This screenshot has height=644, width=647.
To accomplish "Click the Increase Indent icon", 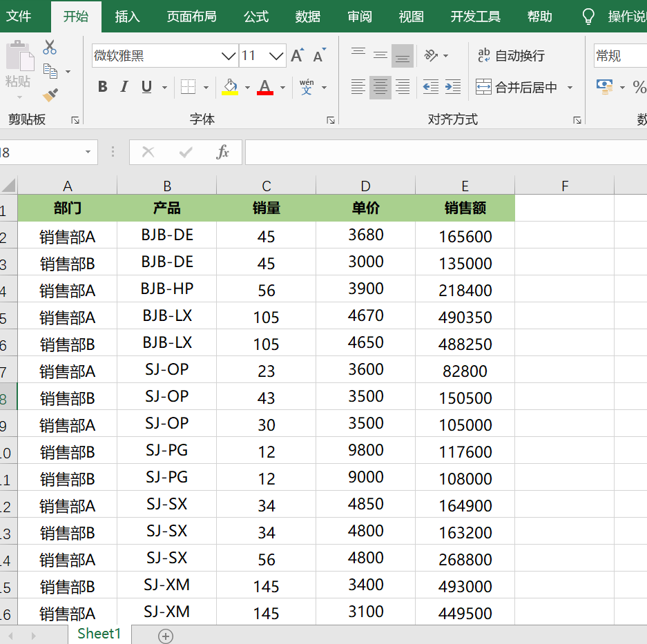I will point(453,87).
